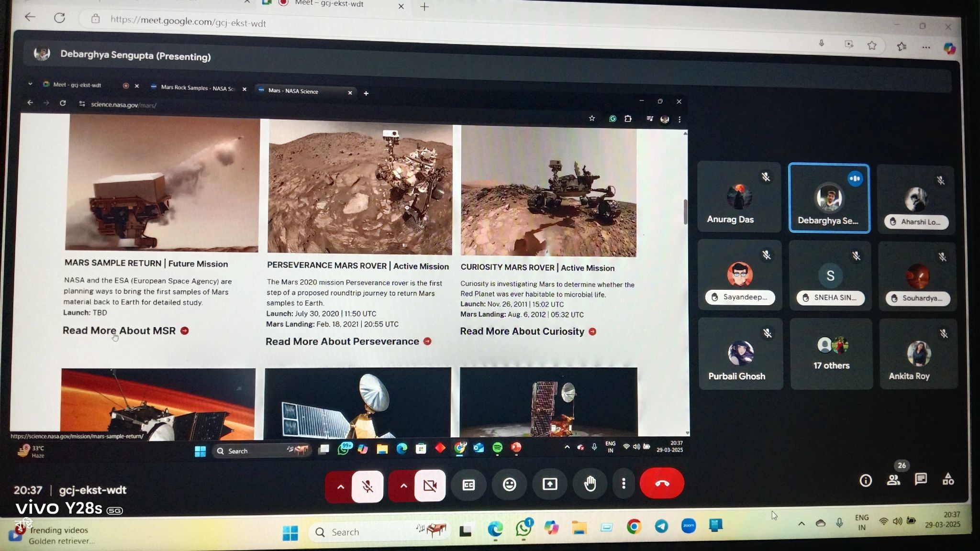Click the red leave call button

(x=662, y=484)
